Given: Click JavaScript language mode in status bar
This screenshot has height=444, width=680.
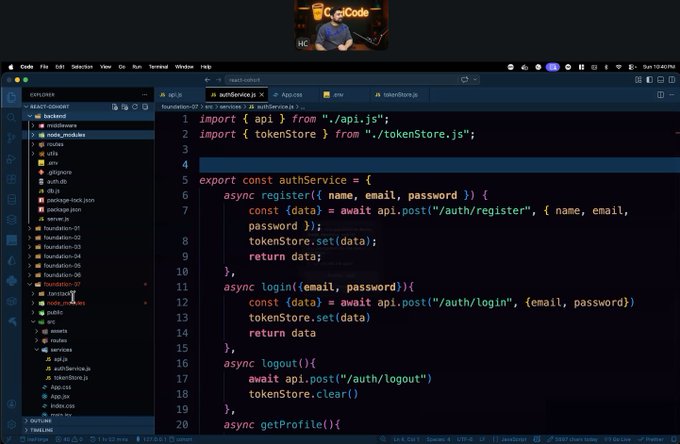Looking at the screenshot, I should (514, 439).
